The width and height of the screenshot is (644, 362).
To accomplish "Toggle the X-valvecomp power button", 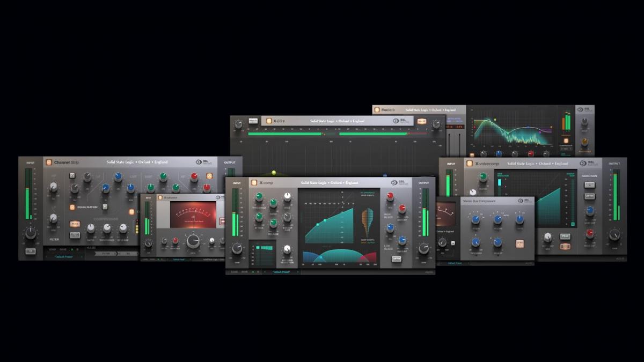I will coord(470,163).
